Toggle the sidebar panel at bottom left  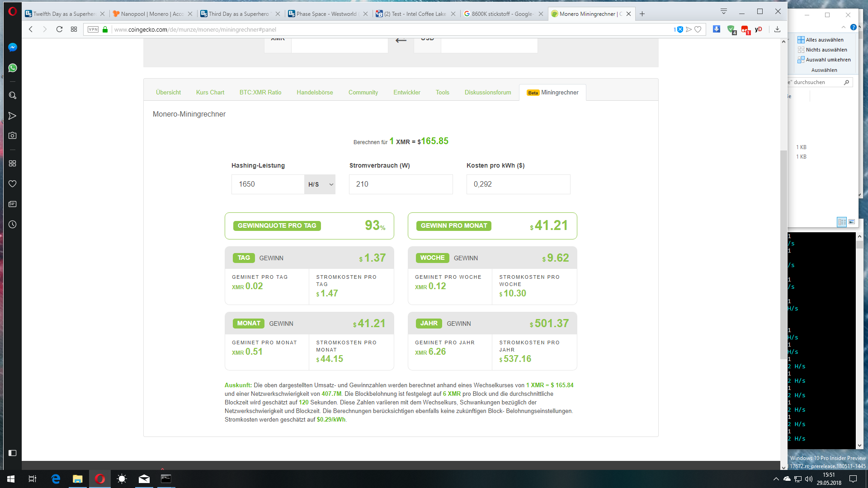click(x=13, y=453)
